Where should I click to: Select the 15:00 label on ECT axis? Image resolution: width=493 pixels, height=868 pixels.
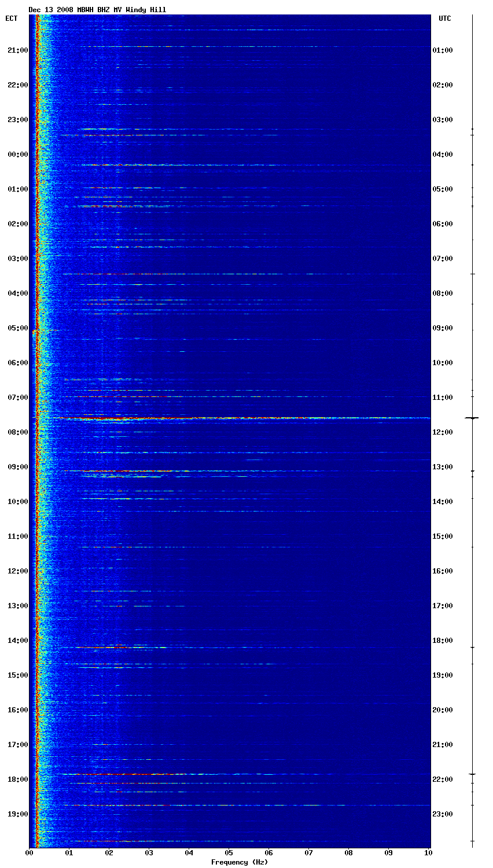[17, 675]
